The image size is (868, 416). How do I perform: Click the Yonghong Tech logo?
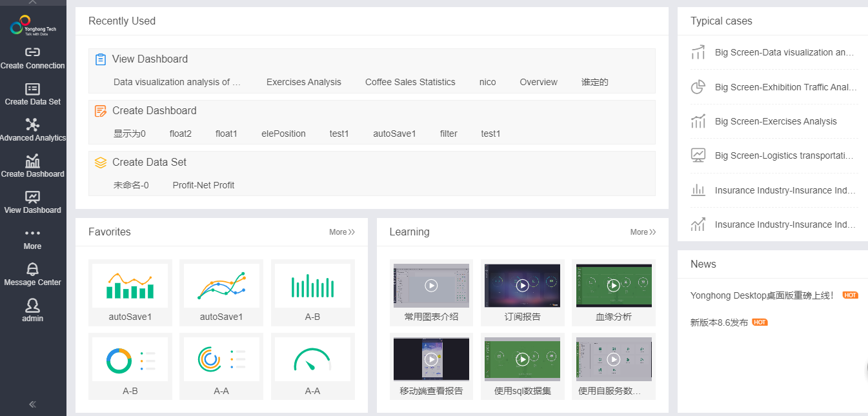[32, 26]
